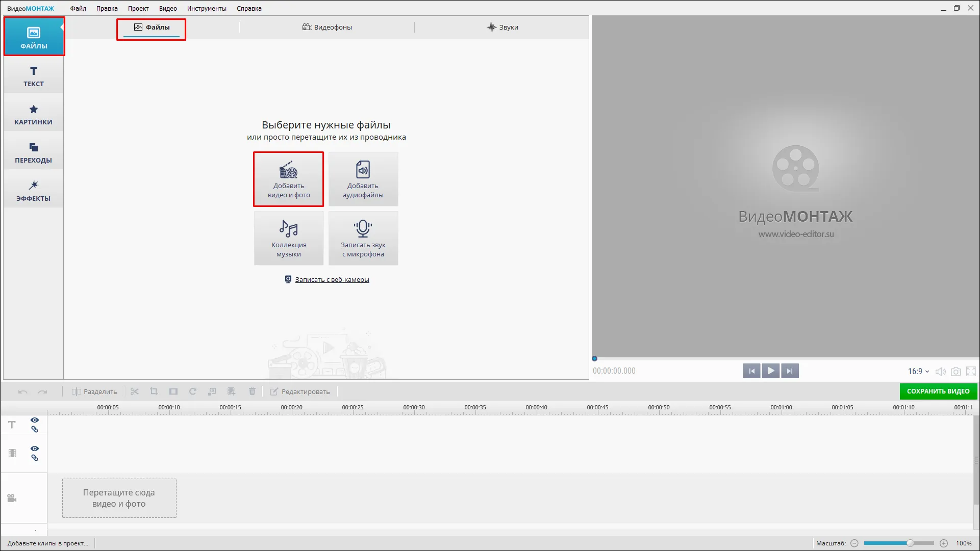Click the 00:00:00.000 timecode display

point(614,371)
